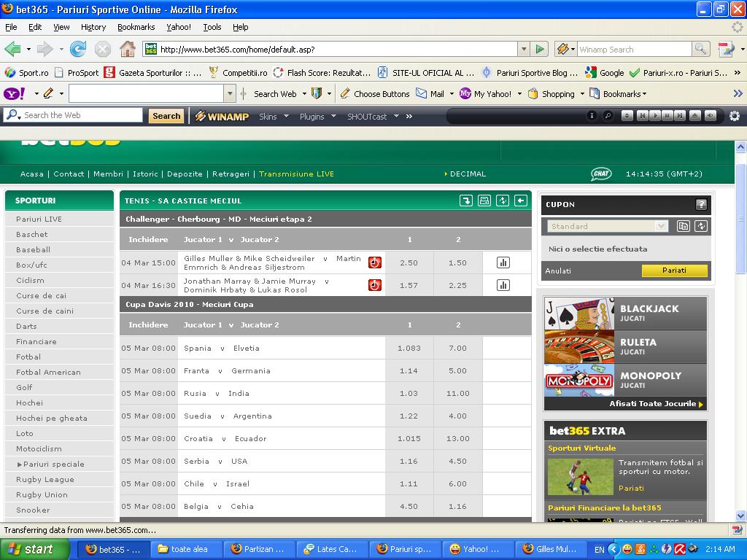Click the Winamp pause button
747x560 pixels.
point(667,116)
